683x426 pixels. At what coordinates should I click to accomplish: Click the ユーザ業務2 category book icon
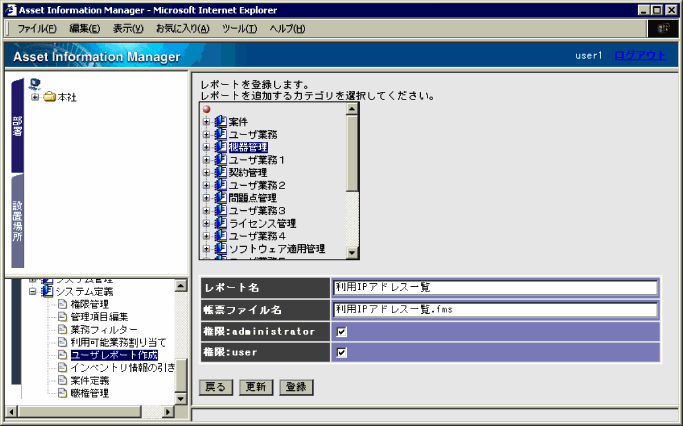pyautogui.click(x=221, y=185)
